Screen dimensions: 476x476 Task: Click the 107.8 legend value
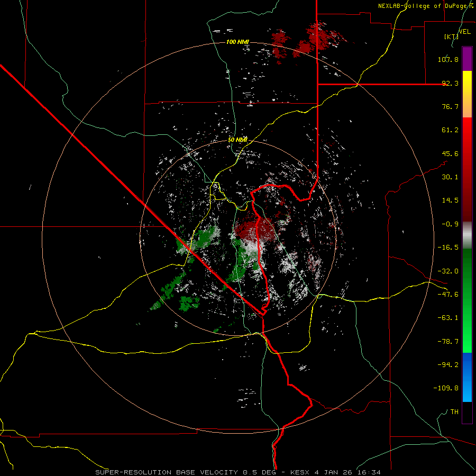tap(448, 59)
